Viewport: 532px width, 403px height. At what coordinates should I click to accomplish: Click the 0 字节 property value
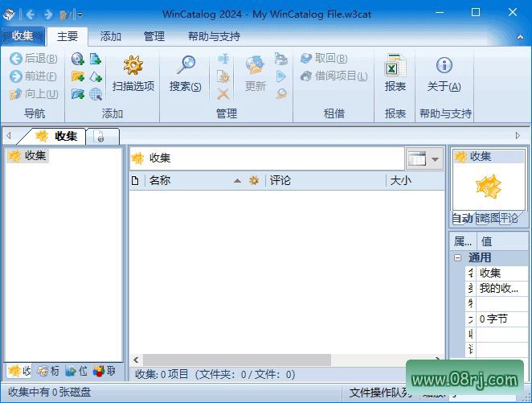501,319
